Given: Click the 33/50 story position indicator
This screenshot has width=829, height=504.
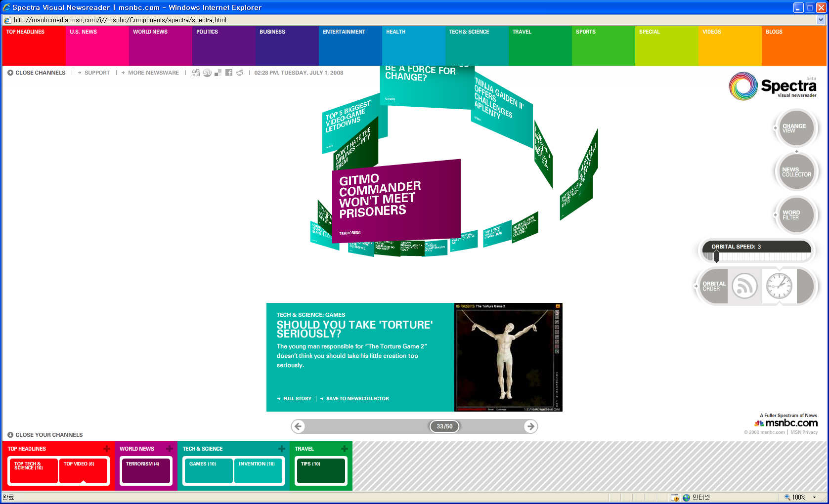Looking at the screenshot, I should coord(444,426).
